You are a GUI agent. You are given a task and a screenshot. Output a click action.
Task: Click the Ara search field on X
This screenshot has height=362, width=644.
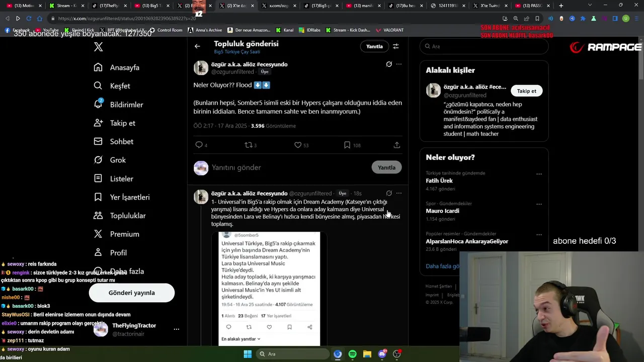tap(484, 46)
